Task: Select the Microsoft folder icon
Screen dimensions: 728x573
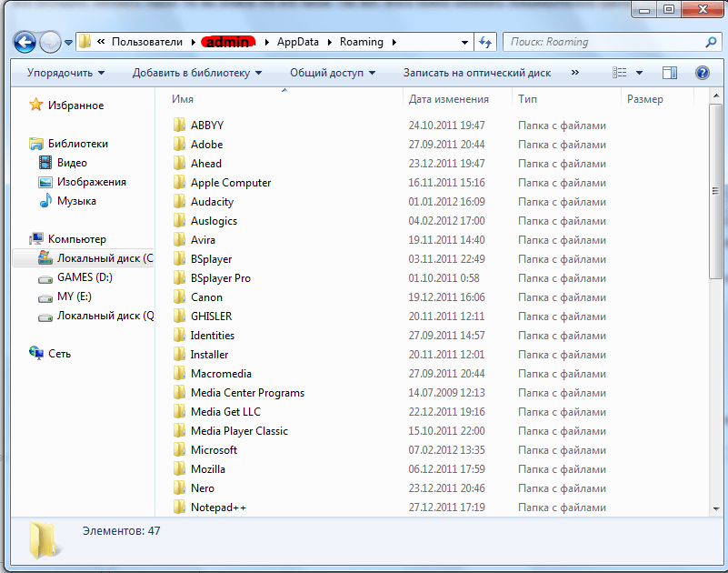Action: pos(179,449)
